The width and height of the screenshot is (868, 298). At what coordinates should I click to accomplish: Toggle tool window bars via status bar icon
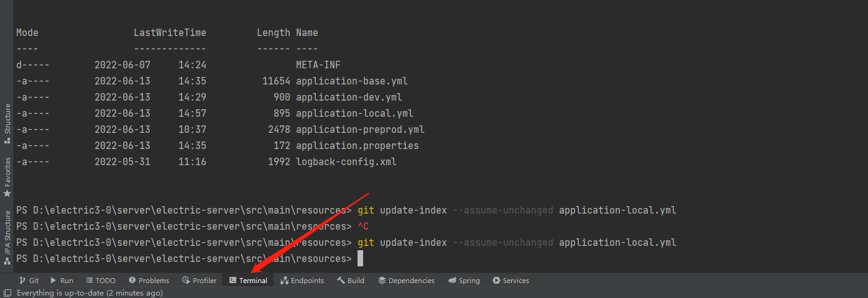[7, 293]
